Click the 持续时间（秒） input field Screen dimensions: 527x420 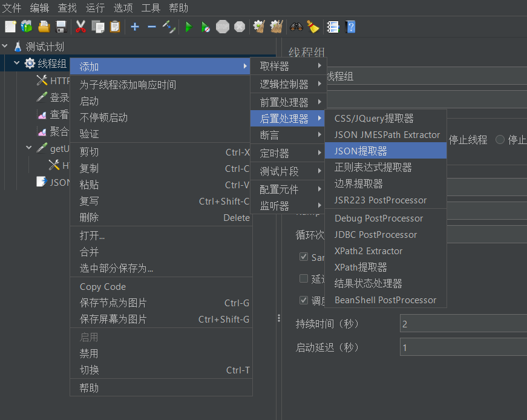[x=463, y=324]
